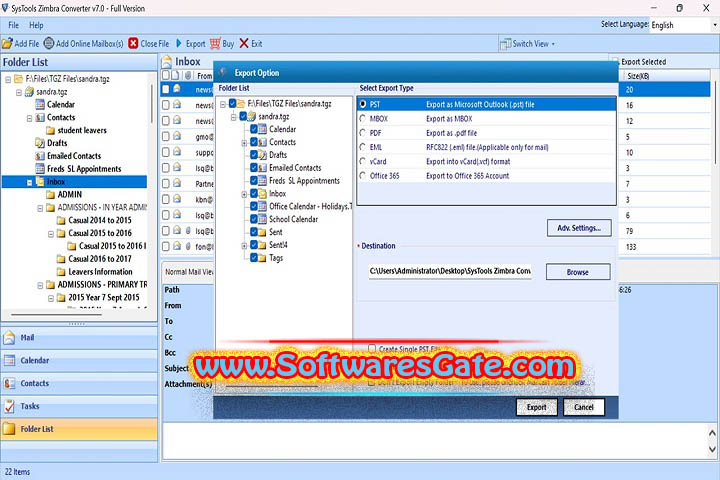Uncheck Calendar in Export Option folder list

point(253,129)
